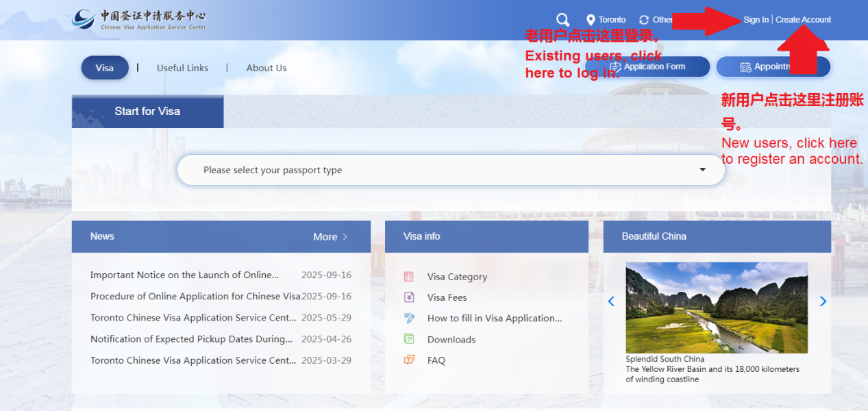Viewport: 868px width, 411px height.
Task: Open More in the News panel
Action: tap(330, 236)
